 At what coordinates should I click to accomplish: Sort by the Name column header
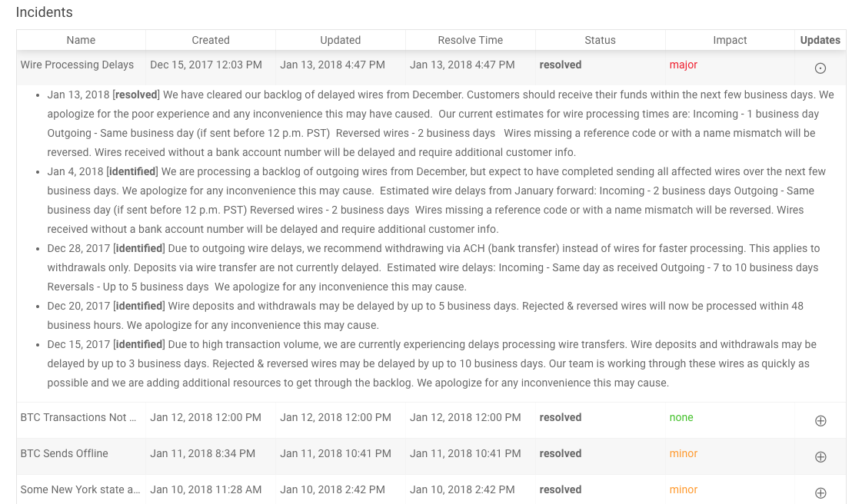click(81, 40)
